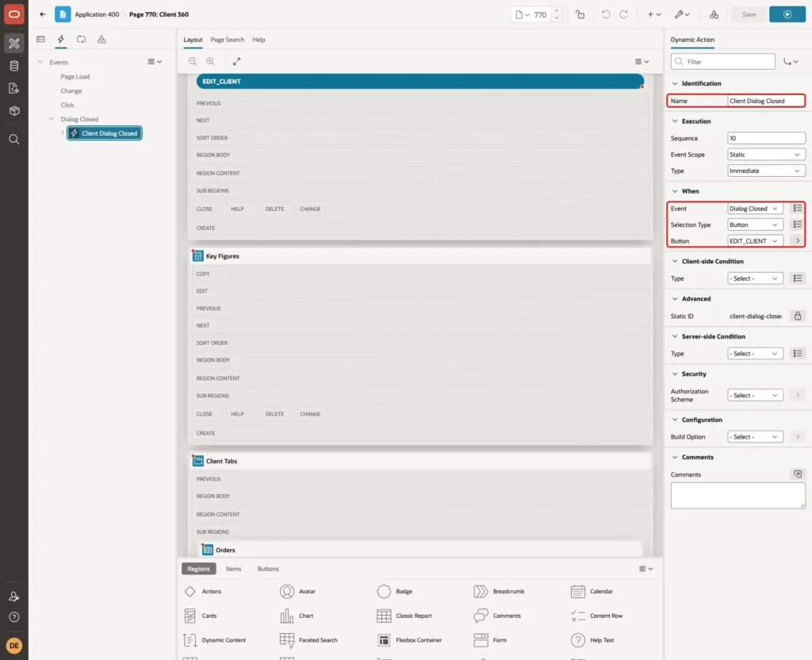Switch to Page Shared Components tab
Viewport: 812px width, 660px height.
[x=101, y=40]
